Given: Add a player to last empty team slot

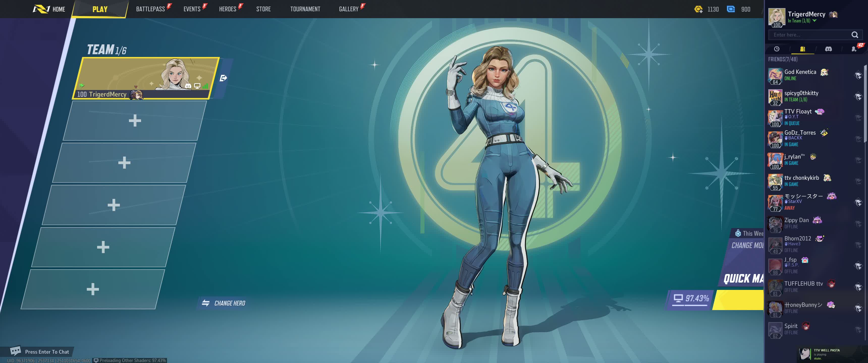Looking at the screenshot, I should click(93, 289).
